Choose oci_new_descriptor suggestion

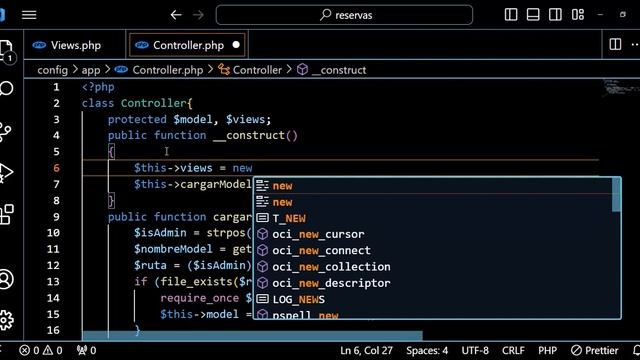coord(433,283)
